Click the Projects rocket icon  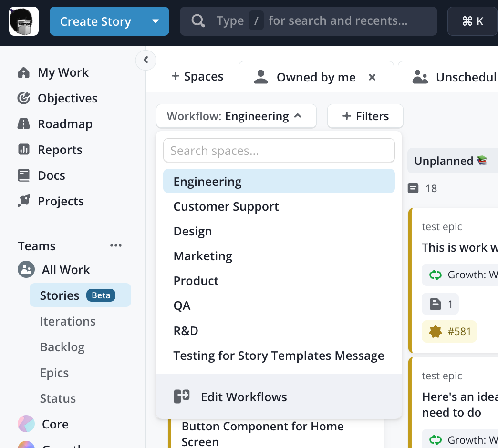click(23, 201)
